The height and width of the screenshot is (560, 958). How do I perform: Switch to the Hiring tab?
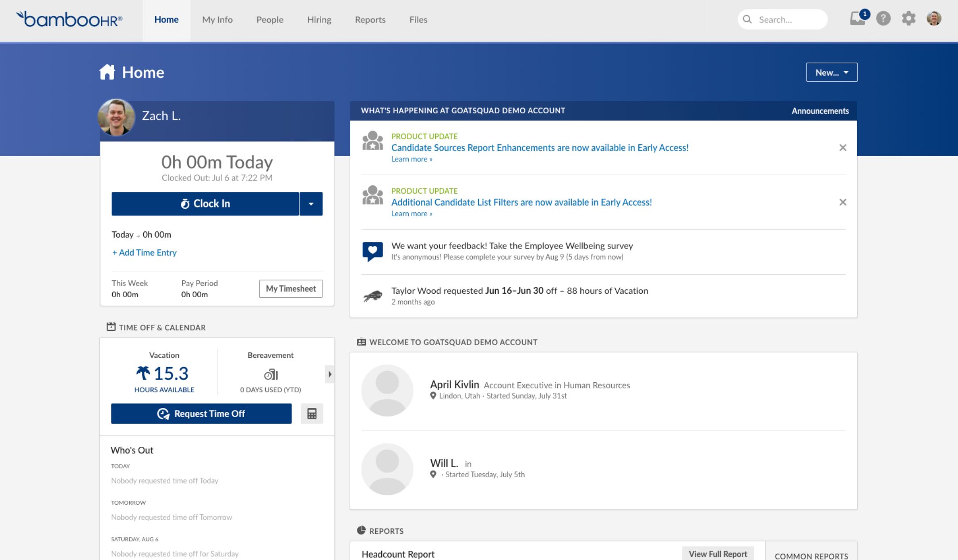pos(318,19)
